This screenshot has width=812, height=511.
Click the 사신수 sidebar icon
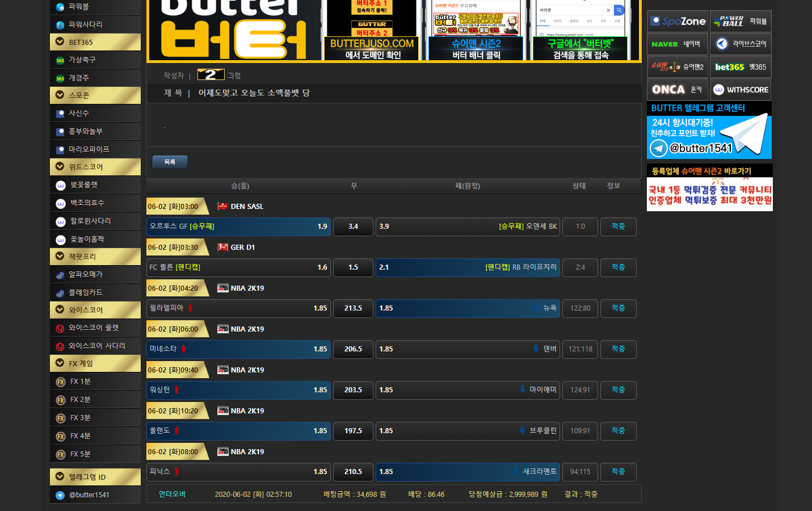[60, 114]
